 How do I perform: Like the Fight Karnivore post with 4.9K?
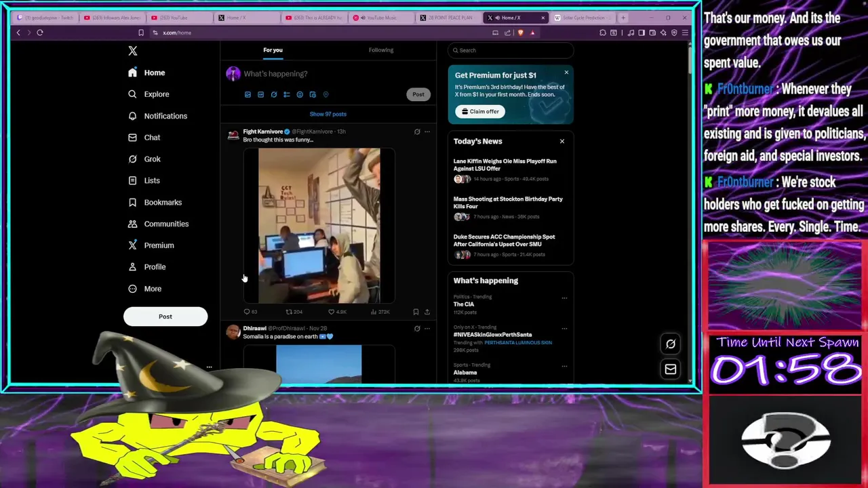pos(338,312)
